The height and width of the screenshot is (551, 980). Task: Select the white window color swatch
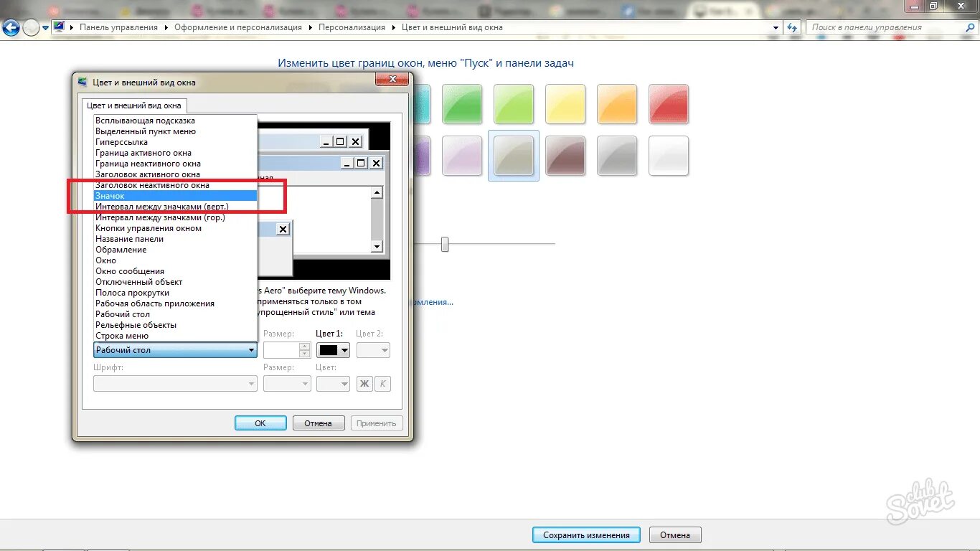coord(669,156)
